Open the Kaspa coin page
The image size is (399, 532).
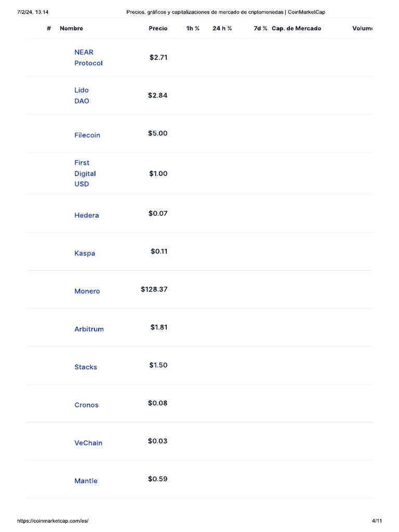point(85,254)
